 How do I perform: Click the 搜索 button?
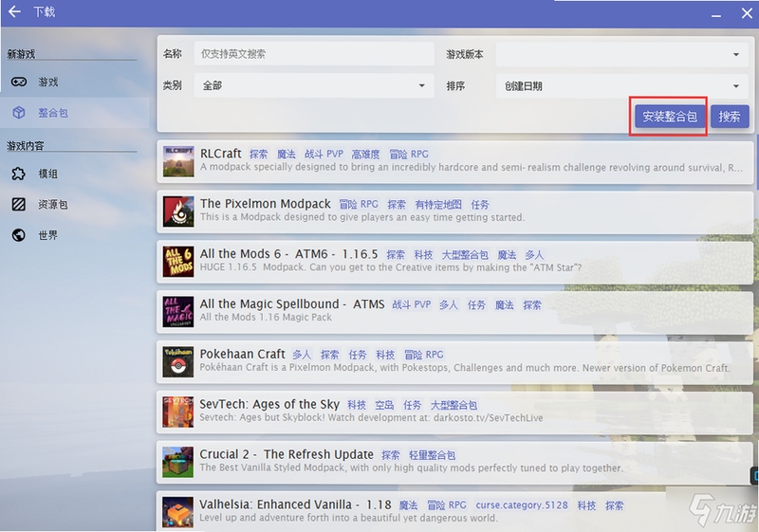[x=730, y=117]
